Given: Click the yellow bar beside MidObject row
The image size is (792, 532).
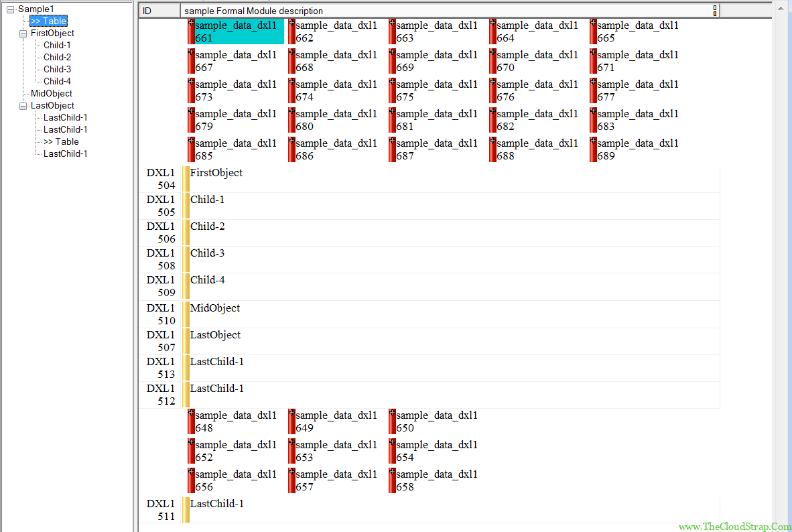Looking at the screenshot, I should (186, 314).
